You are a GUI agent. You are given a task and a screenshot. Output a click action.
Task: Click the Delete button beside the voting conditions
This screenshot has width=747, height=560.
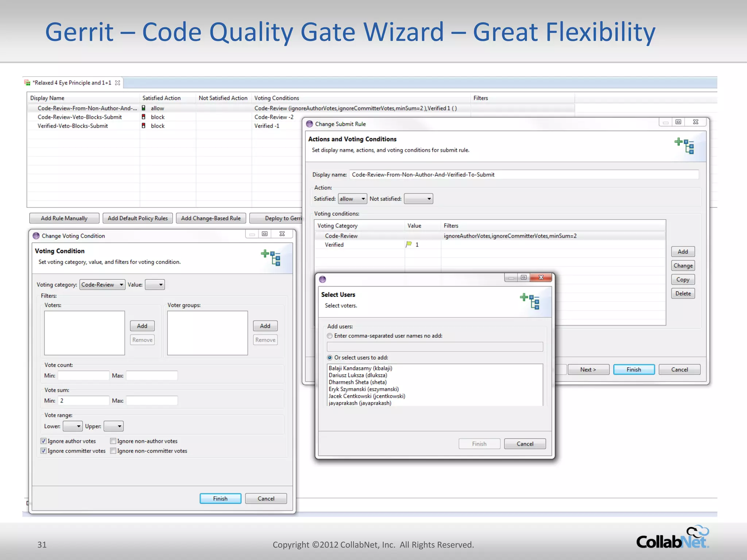pyautogui.click(x=683, y=293)
